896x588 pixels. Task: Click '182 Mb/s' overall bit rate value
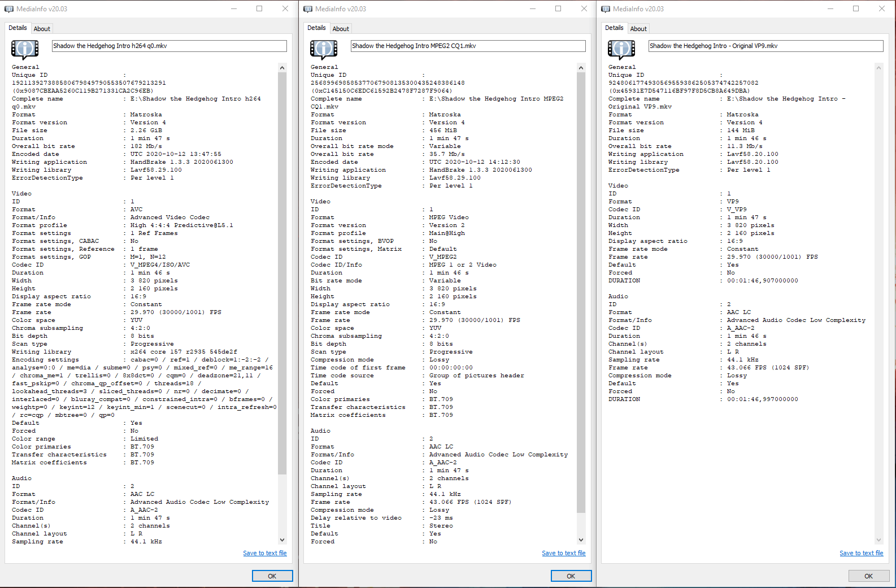tap(146, 146)
